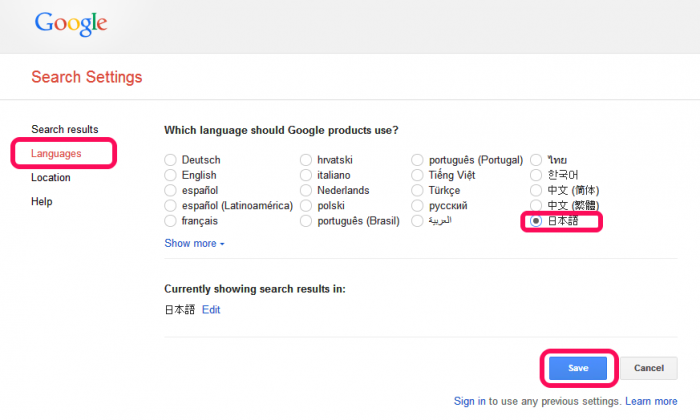This screenshot has height=420, width=700.
Task: Click the Google logo
Action: tap(71, 24)
